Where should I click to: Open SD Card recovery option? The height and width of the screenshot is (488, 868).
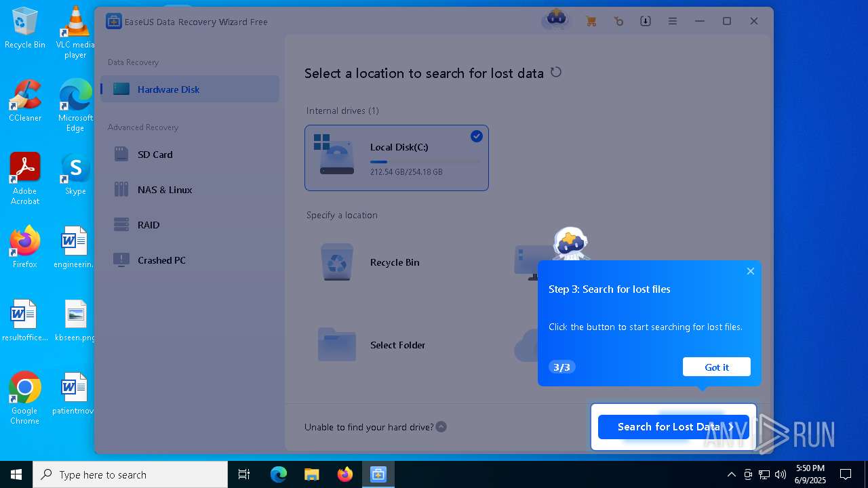pos(190,155)
